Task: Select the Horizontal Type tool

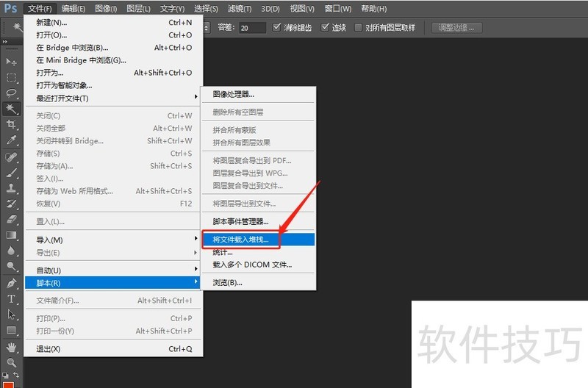Action: click(11, 299)
